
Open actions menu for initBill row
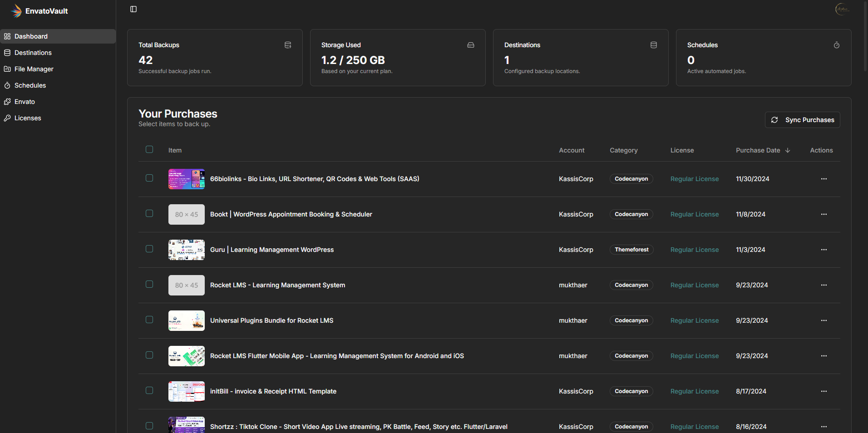coord(824,391)
